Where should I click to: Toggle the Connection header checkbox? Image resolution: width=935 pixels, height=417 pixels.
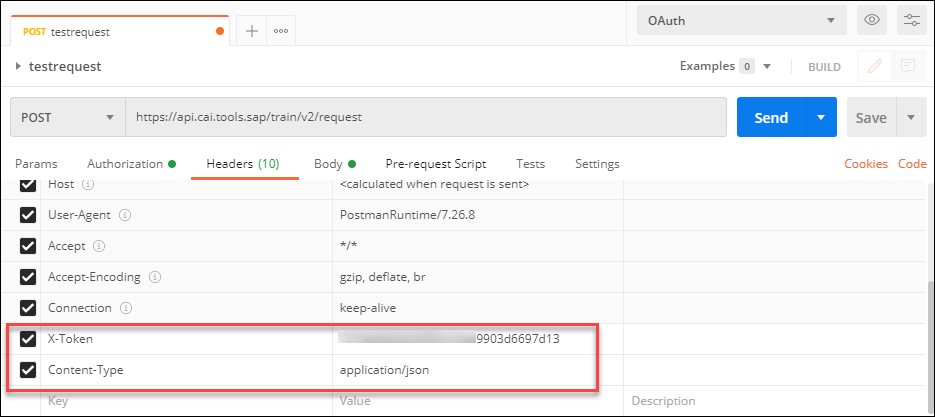point(28,308)
